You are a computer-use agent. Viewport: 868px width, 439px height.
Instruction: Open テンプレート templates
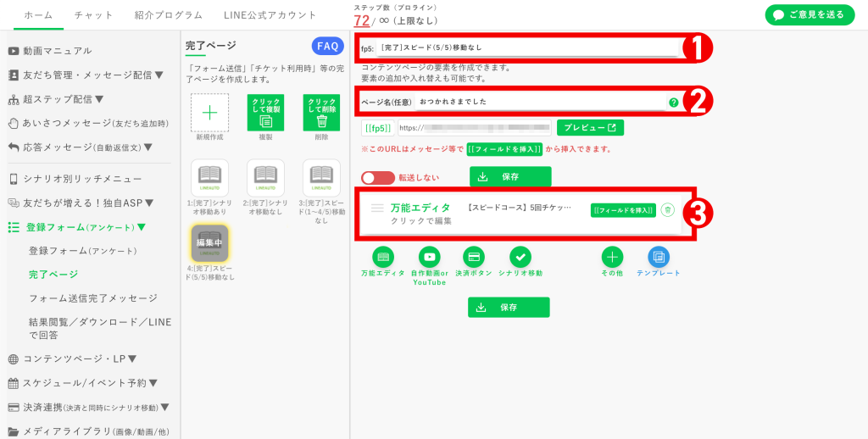pos(658,257)
